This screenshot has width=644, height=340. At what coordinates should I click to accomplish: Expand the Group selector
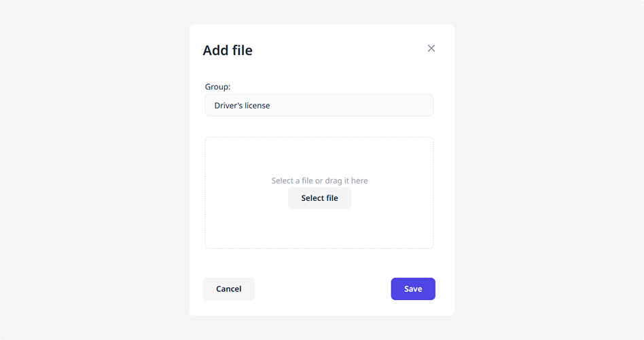[x=319, y=105]
